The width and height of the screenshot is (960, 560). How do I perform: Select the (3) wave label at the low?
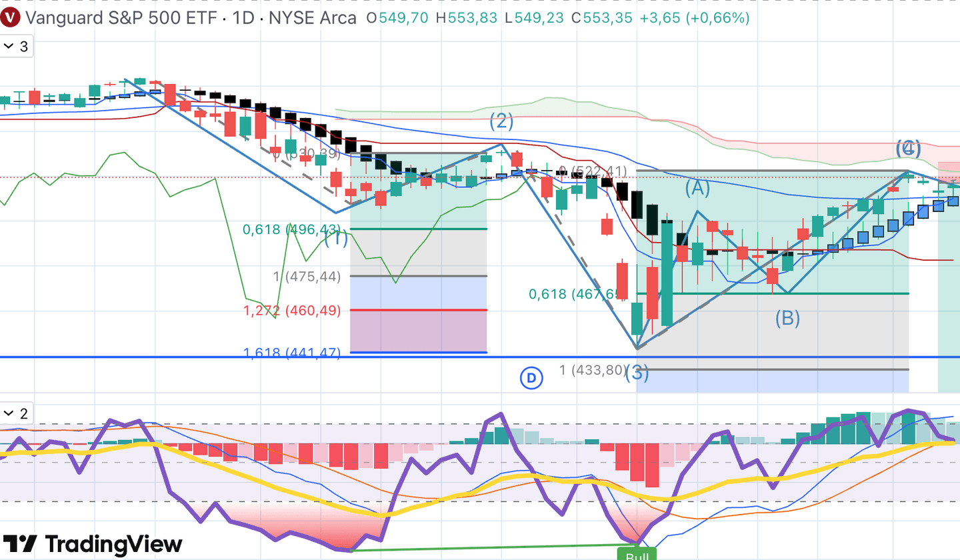(x=637, y=373)
